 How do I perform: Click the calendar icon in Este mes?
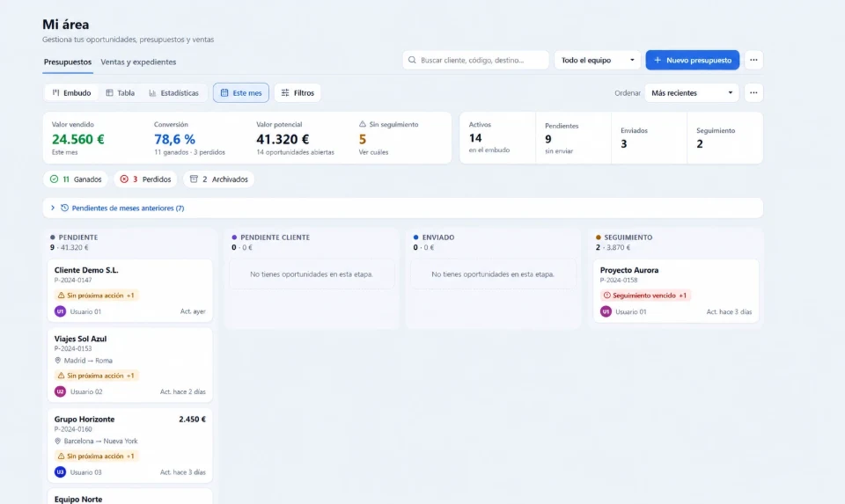click(x=224, y=92)
